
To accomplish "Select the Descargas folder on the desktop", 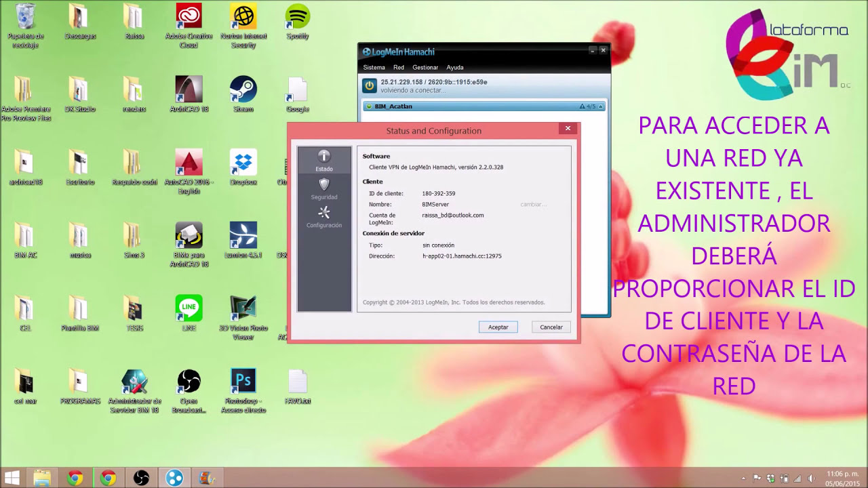I will point(80,22).
